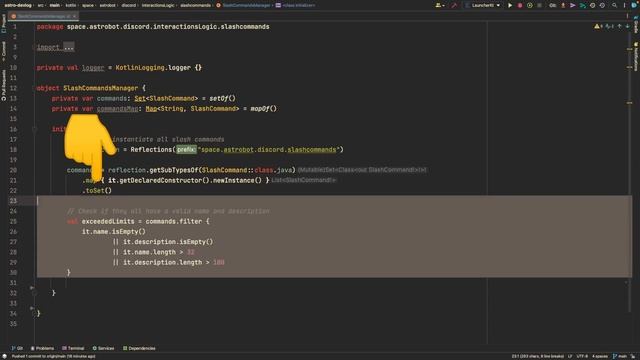This screenshot has width=640, height=360.
Task: Go to the previous highlighted error arrow
Action: tap(620, 26)
